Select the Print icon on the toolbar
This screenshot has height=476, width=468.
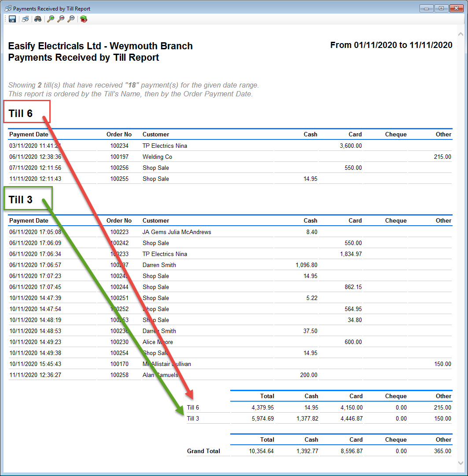(x=25, y=19)
